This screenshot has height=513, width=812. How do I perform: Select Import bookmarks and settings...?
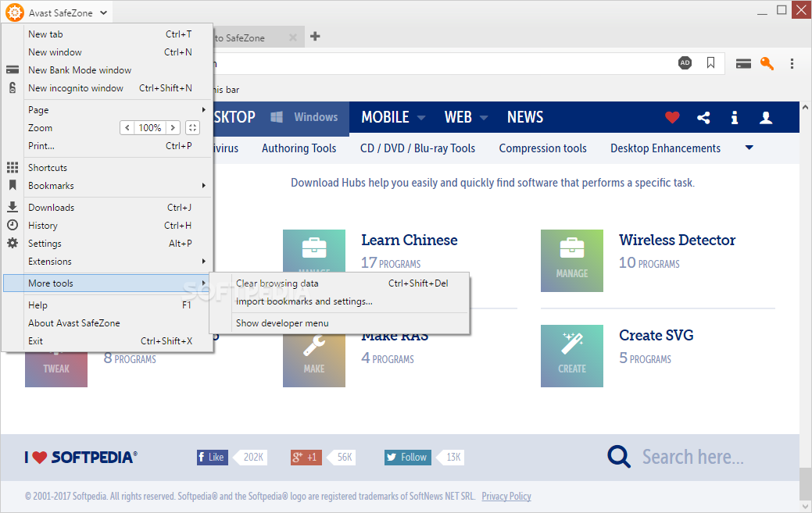pos(339,301)
